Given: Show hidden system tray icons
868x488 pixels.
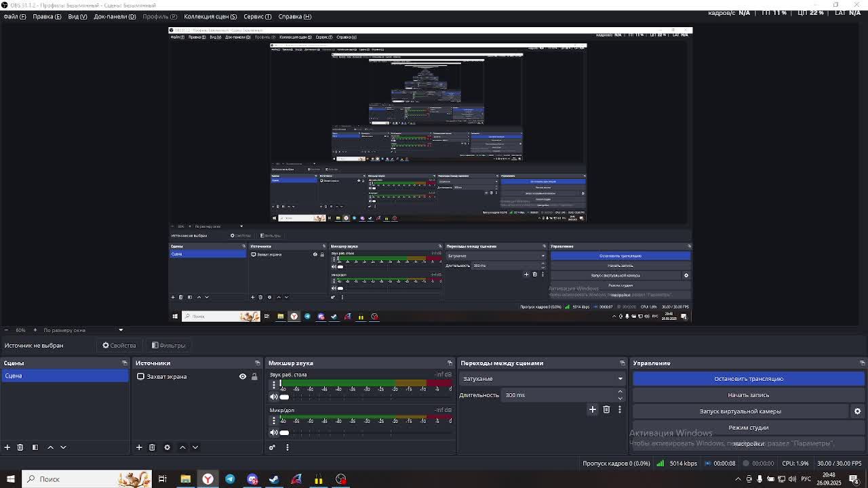Looking at the screenshot, I should (x=738, y=479).
